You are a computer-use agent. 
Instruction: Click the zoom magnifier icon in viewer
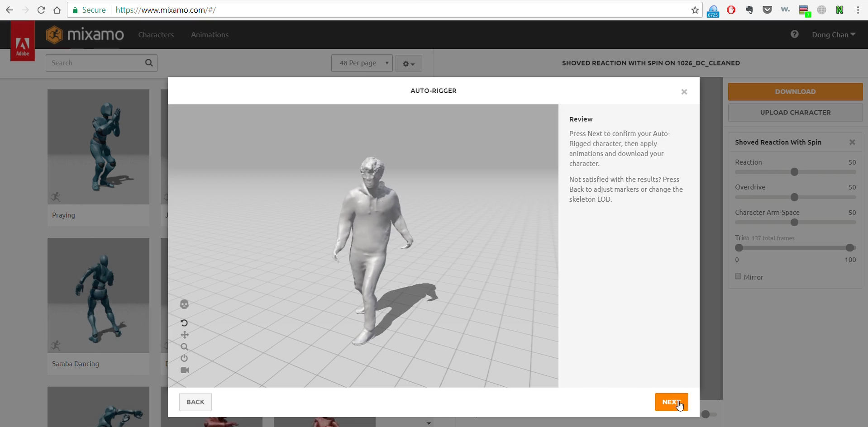pos(184,347)
